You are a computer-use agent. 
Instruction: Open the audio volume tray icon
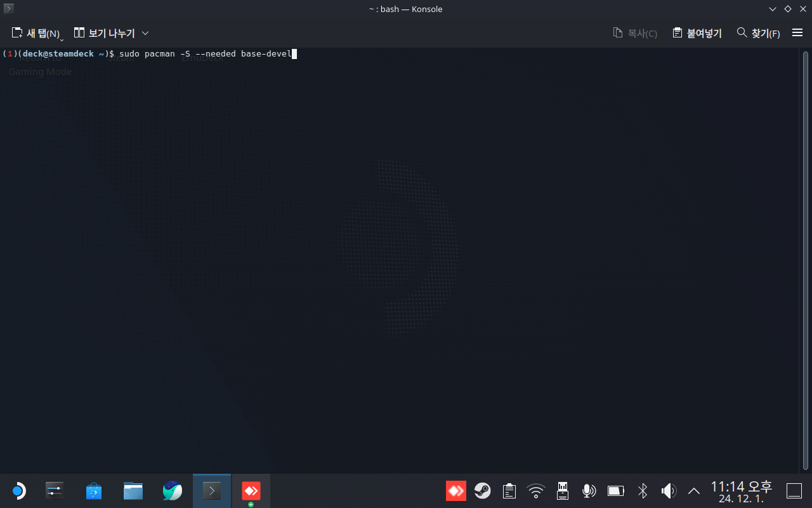[669, 491]
